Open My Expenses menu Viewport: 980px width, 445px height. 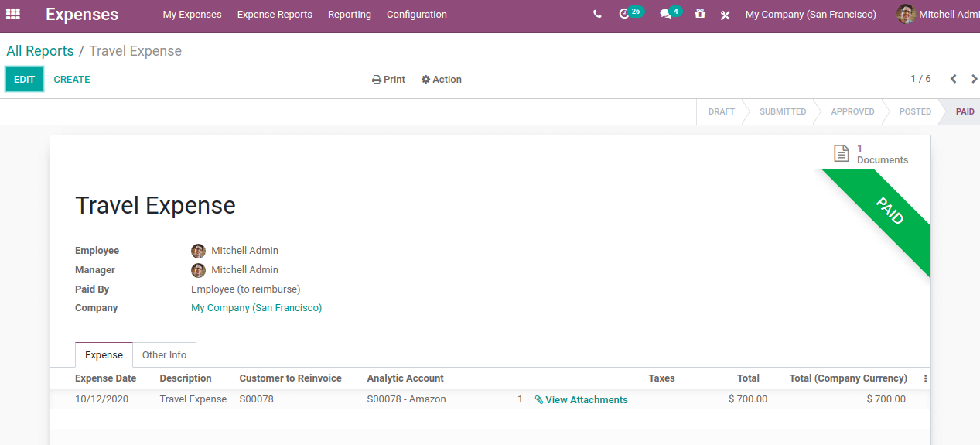click(x=192, y=15)
